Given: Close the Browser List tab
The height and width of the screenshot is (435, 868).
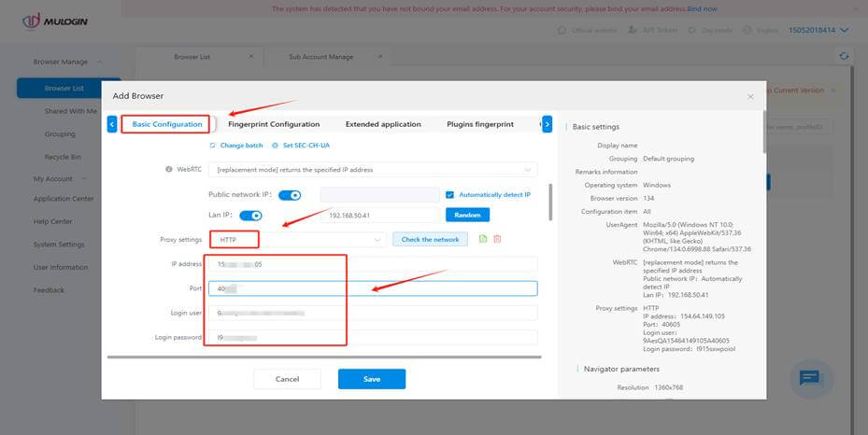Looking at the screenshot, I should [250, 56].
